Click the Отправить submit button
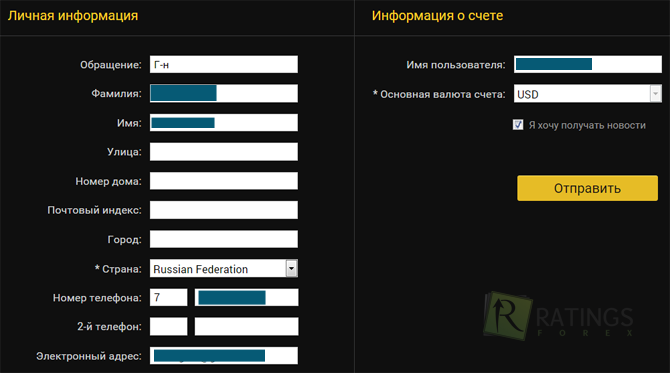670x373 pixels. click(588, 188)
